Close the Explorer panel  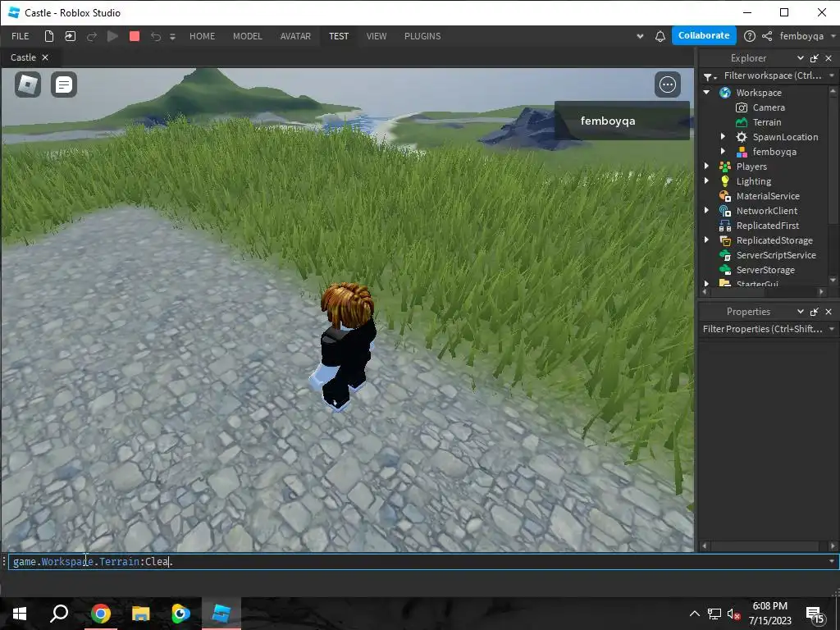pos(829,58)
